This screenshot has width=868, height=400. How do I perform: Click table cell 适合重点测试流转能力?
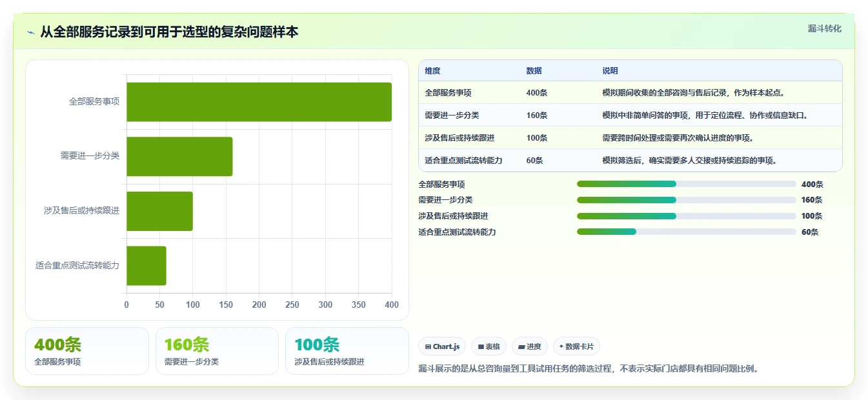[x=463, y=161]
